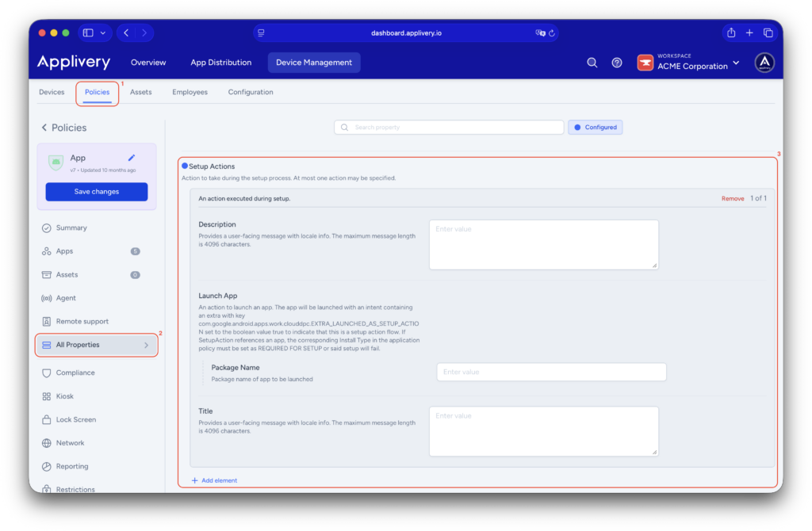812x531 pixels.
Task: Edit the App policy via the pencil icon
Action: [x=132, y=159]
